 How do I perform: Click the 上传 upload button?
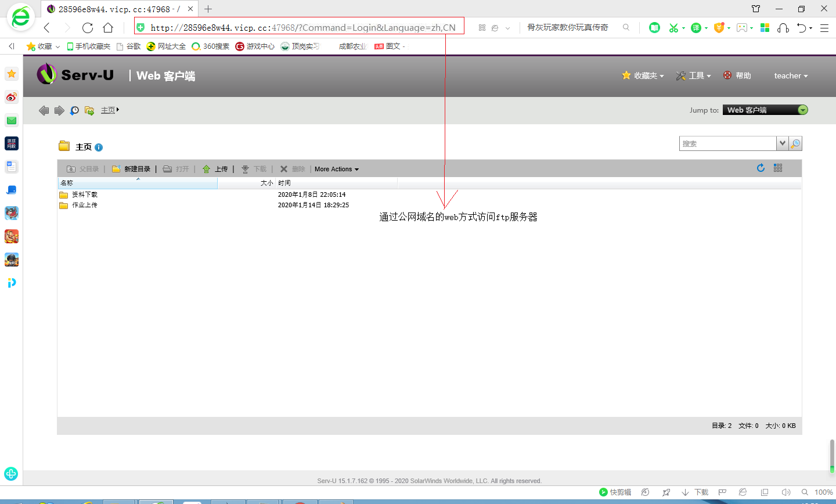pyautogui.click(x=215, y=169)
